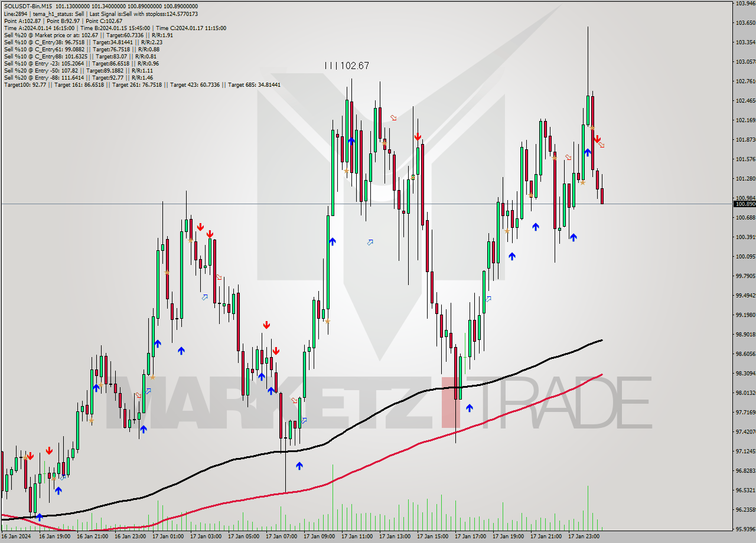Click the 97.7169 price axis label

tap(745, 412)
